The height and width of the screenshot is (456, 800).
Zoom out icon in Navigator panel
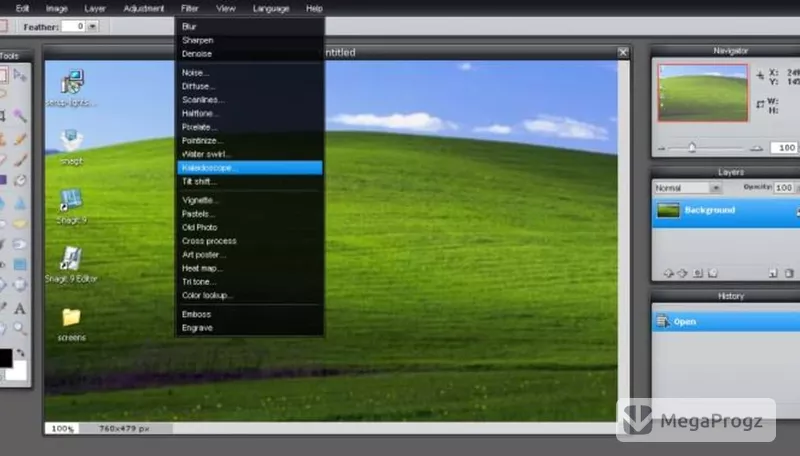[x=662, y=148]
